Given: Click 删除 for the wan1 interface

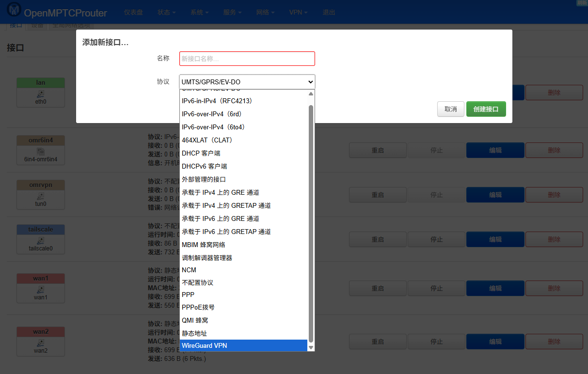Looking at the screenshot, I should (x=554, y=288).
